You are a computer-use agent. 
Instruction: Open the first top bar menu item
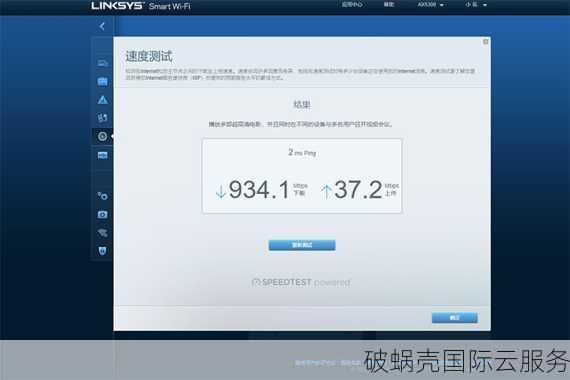pos(352,5)
